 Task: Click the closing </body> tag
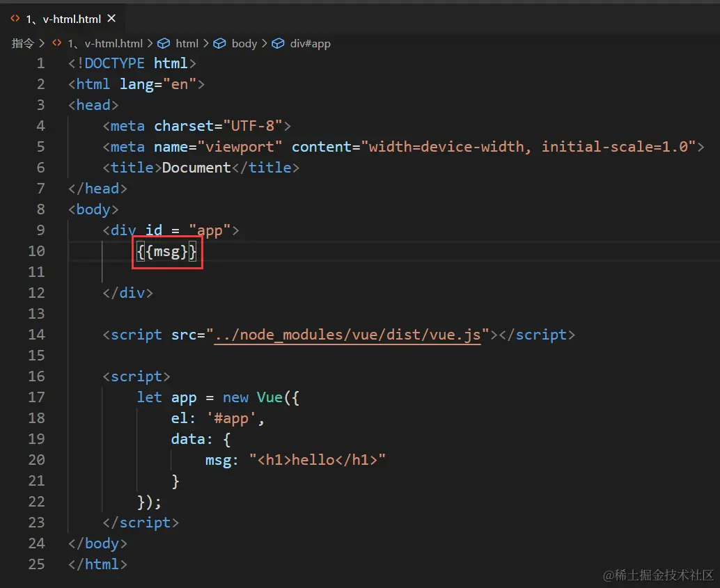(x=97, y=543)
